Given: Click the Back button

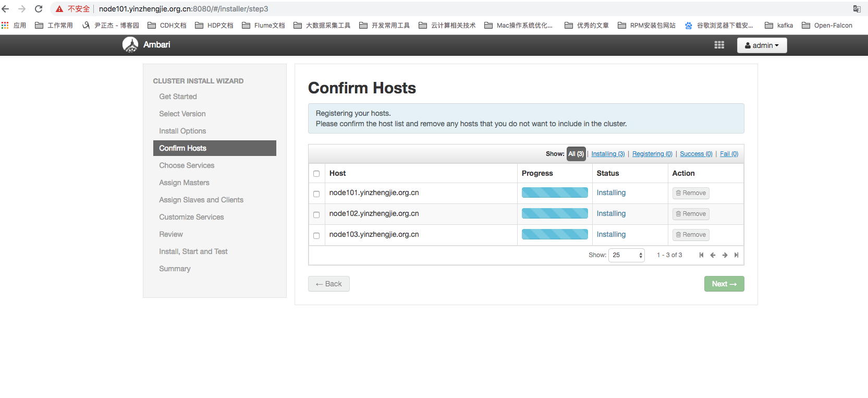Looking at the screenshot, I should [x=329, y=284].
